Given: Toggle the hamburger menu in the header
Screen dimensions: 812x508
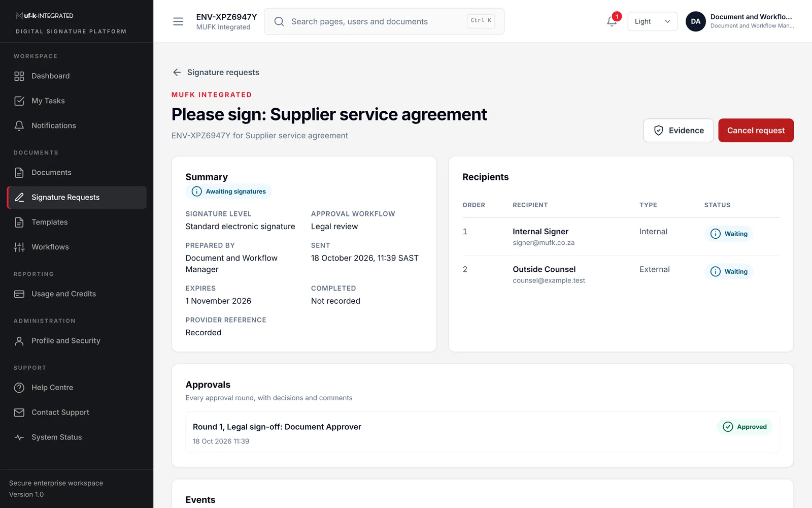Looking at the screenshot, I should tap(178, 21).
